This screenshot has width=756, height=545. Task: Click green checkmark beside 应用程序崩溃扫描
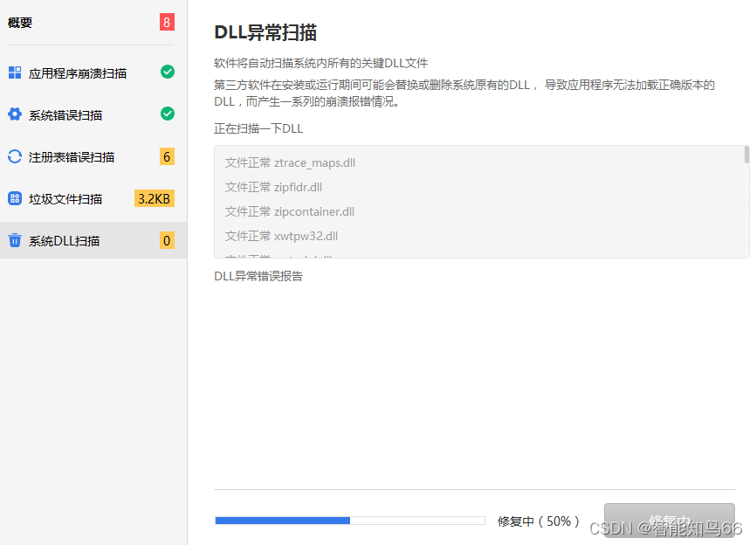coord(168,72)
